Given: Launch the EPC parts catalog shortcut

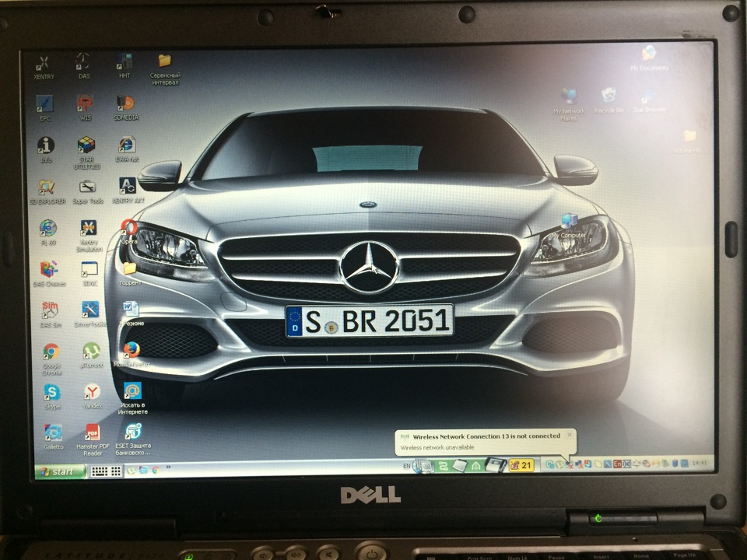Looking at the screenshot, I should coord(45,108).
